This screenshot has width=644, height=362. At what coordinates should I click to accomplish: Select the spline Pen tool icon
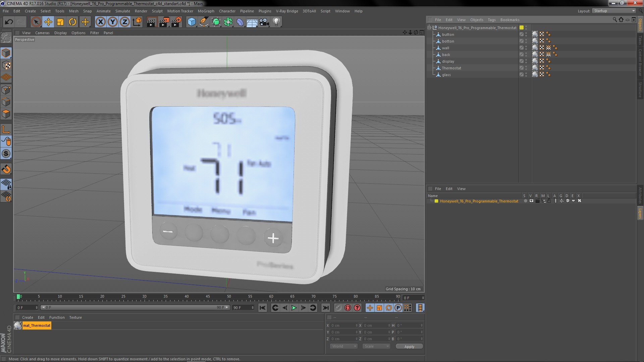point(204,22)
